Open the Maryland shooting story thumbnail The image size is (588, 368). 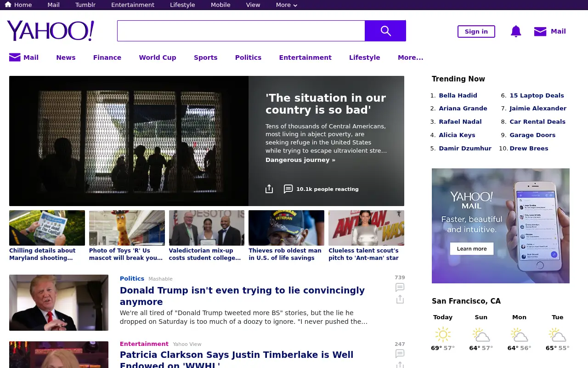[x=47, y=228]
